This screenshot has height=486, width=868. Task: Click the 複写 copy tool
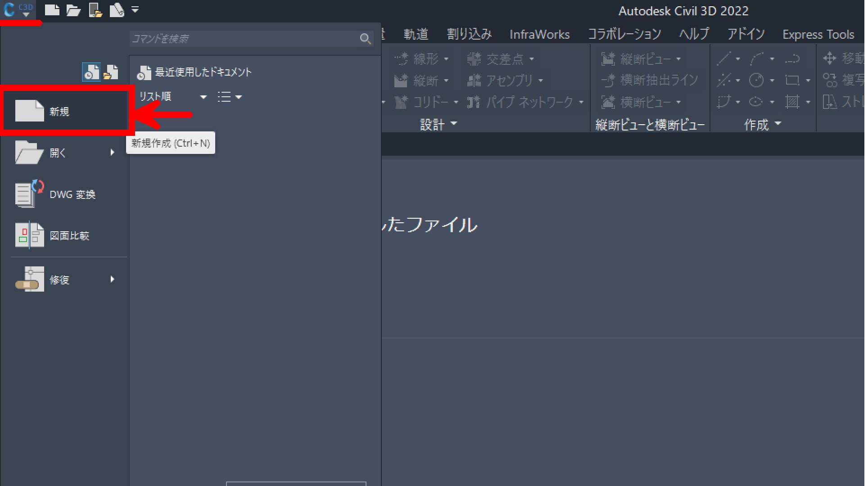(844, 80)
